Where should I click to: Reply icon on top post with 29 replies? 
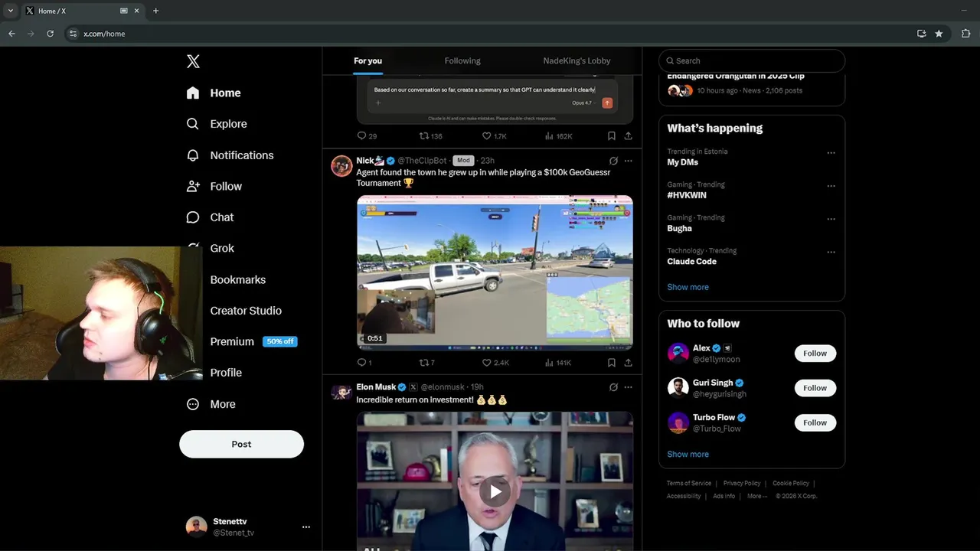[x=362, y=135]
